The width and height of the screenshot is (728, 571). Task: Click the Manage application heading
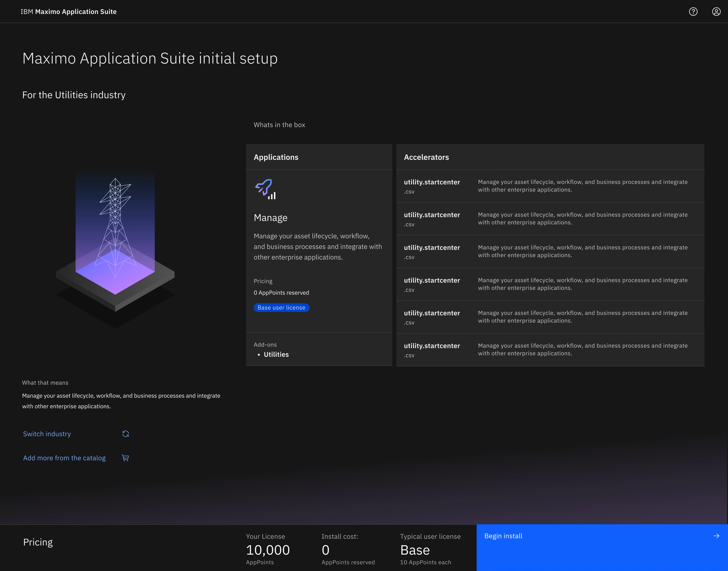(271, 218)
